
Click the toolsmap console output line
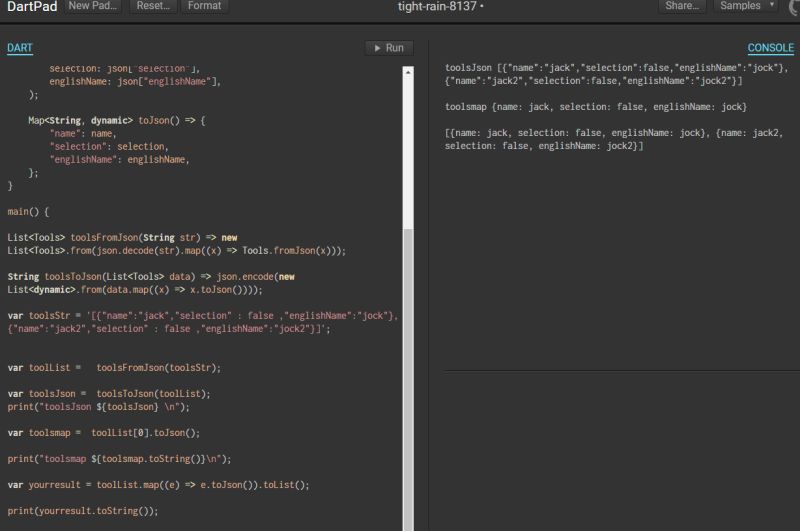[x=596, y=107]
